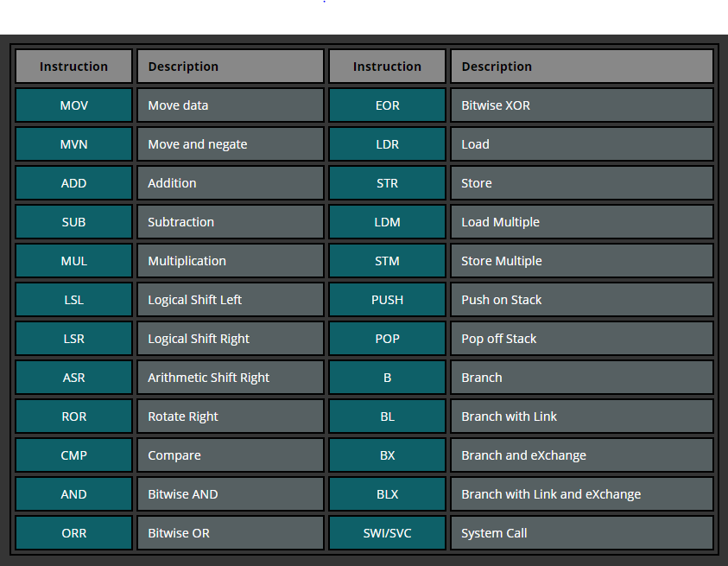The height and width of the screenshot is (566, 728).
Task: Click the 'Bitwise OR' description
Action: 231,533
